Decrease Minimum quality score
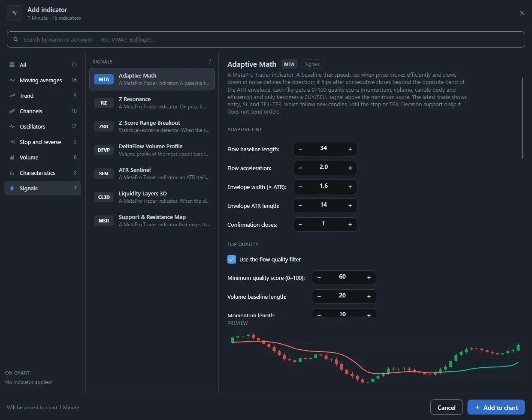Image resolution: width=532 pixels, height=420 pixels. [319, 278]
